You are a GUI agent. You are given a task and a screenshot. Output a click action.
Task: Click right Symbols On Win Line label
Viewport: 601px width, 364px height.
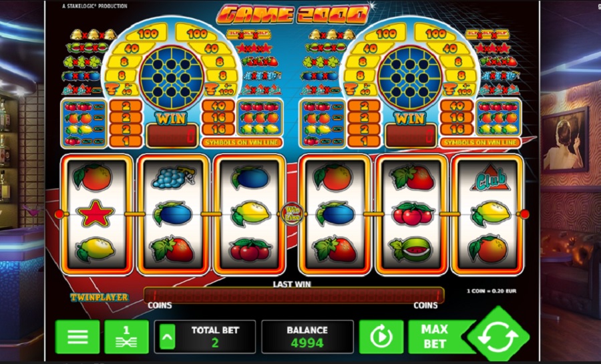[x=480, y=142]
